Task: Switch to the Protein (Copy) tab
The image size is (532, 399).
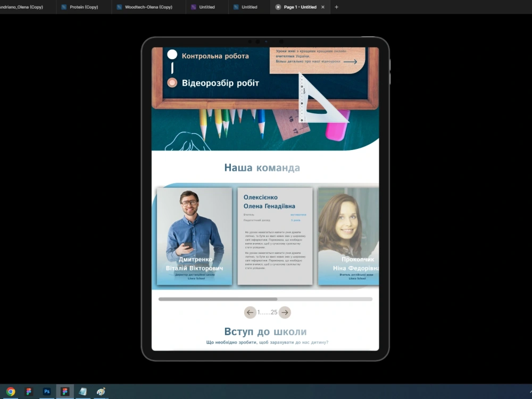Action: tap(84, 7)
